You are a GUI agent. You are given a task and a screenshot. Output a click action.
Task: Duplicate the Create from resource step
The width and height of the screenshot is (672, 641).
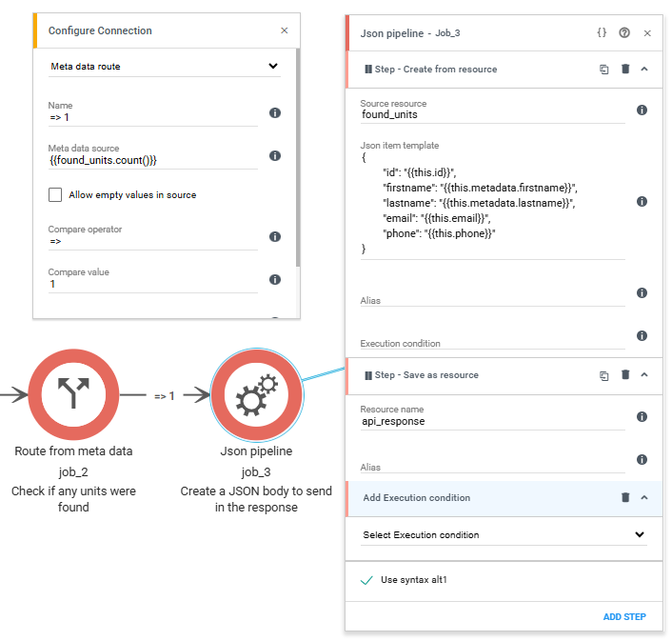pos(603,70)
